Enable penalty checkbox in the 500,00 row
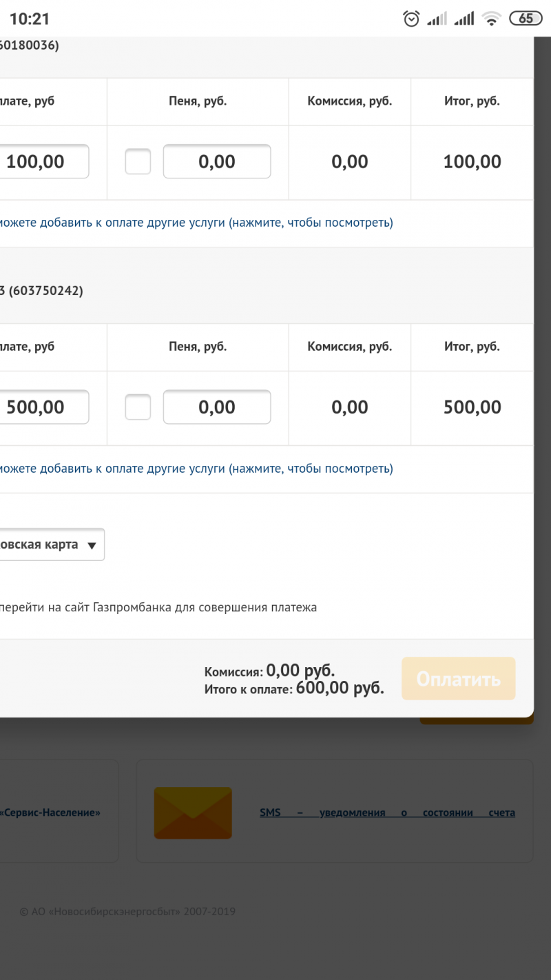This screenshot has height=980, width=551. (138, 407)
